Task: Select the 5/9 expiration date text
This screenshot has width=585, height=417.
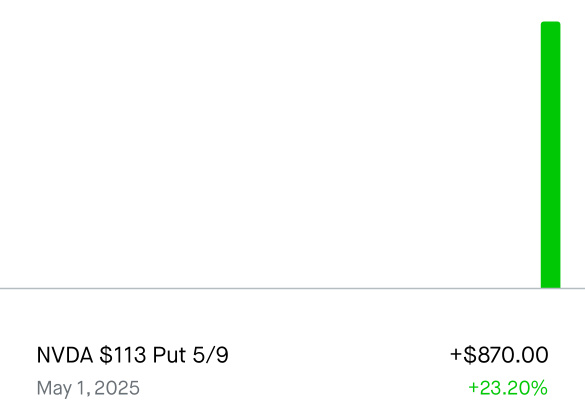Action: coord(210,355)
